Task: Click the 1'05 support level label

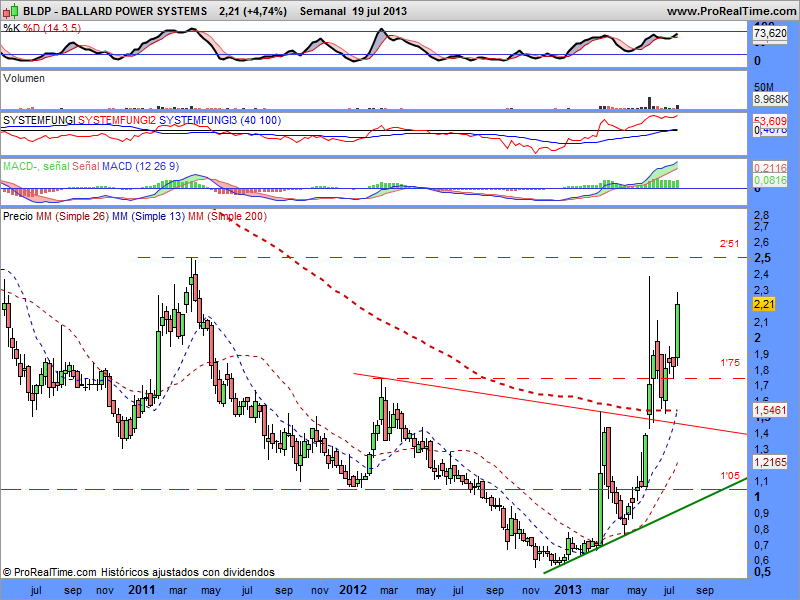Action: 730,476
